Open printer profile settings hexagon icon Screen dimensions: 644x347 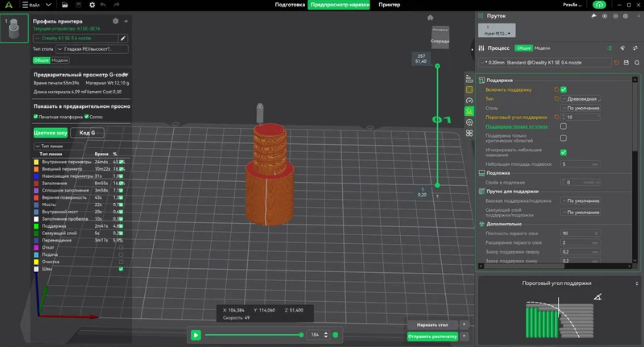115,21
